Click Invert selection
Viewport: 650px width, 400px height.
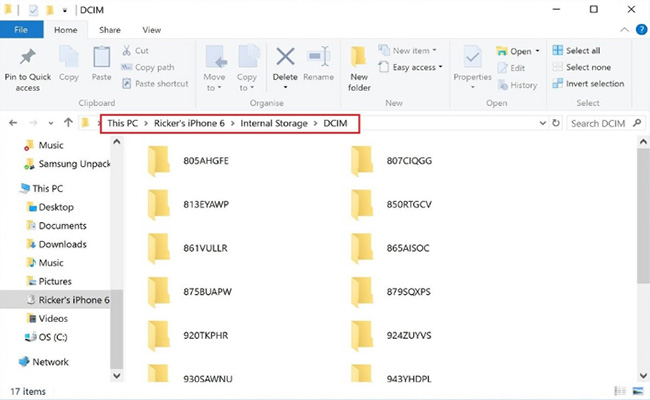(588, 84)
